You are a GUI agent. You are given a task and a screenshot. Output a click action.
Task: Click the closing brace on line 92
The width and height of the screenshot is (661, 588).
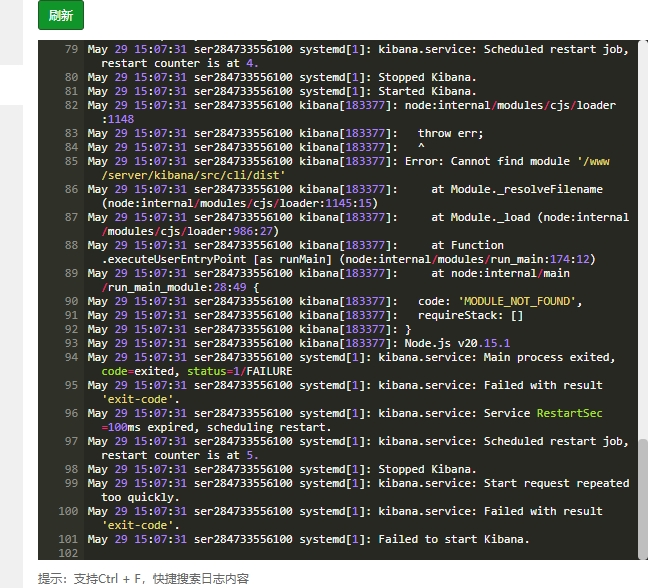tap(408, 329)
